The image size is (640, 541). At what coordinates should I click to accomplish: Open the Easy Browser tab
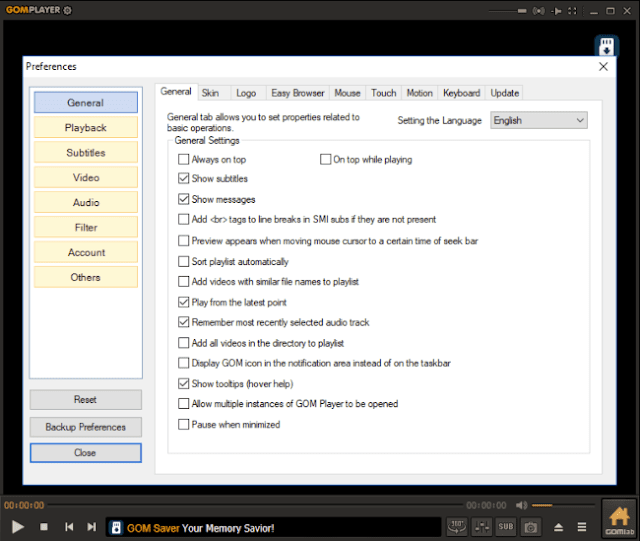pos(298,93)
